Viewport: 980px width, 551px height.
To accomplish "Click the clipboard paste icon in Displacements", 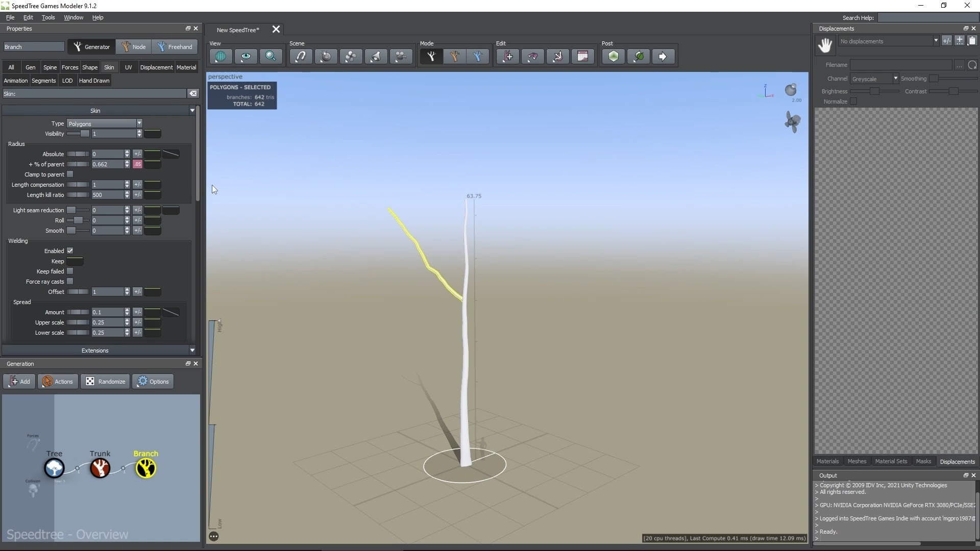I will coord(972,41).
